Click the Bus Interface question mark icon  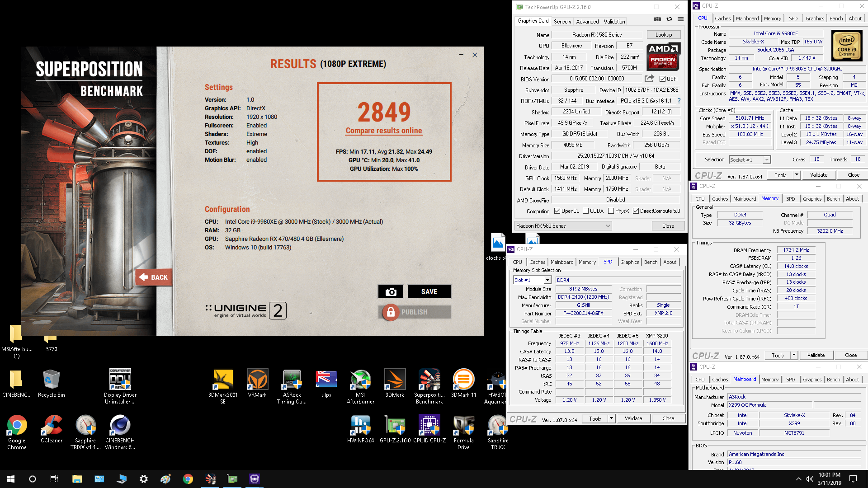[679, 101]
